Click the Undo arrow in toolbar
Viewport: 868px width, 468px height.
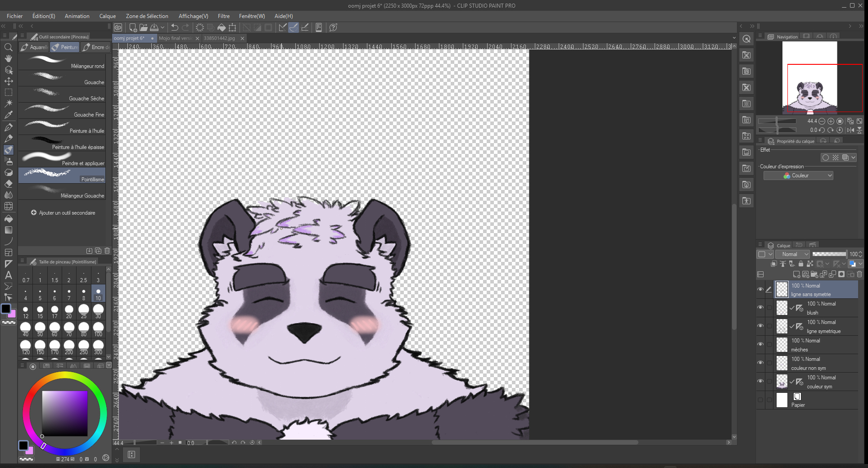175,27
